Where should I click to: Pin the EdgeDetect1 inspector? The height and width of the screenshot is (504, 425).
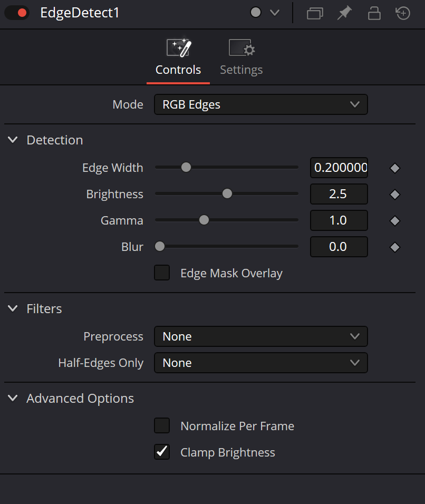[x=344, y=13]
